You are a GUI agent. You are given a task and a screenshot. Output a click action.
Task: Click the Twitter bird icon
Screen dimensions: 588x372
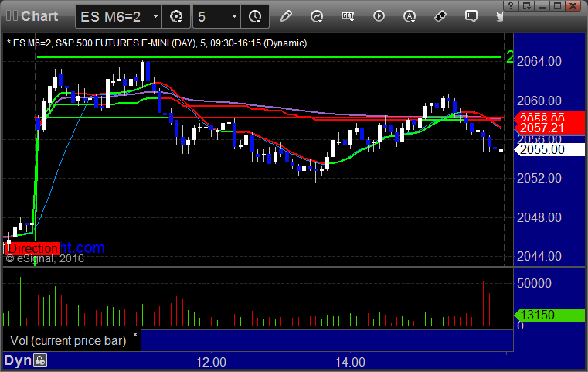click(x=499, y=16)
